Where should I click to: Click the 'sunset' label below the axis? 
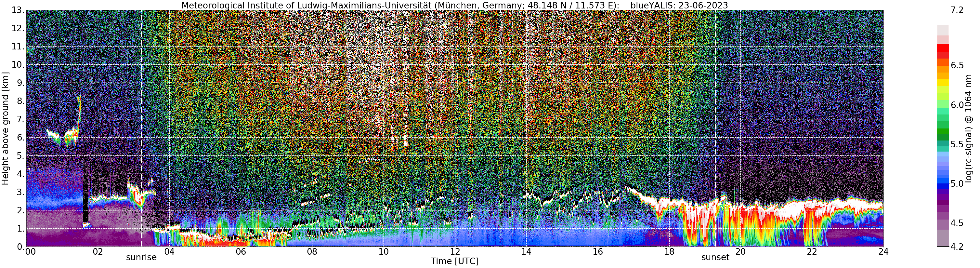[715, 257]
